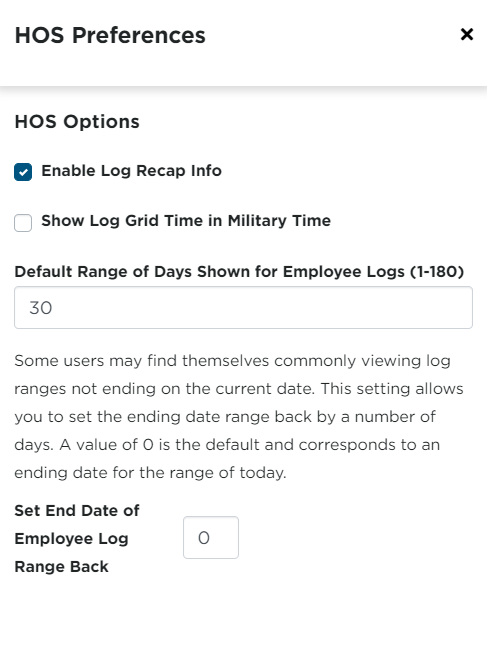Click the Set End Date range back field

pos(211,538)
